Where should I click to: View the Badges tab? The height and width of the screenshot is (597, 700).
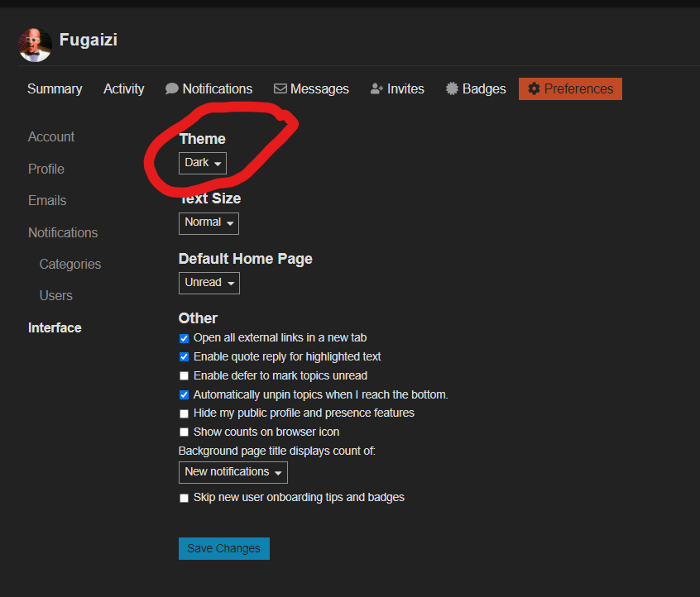(476, 88)
